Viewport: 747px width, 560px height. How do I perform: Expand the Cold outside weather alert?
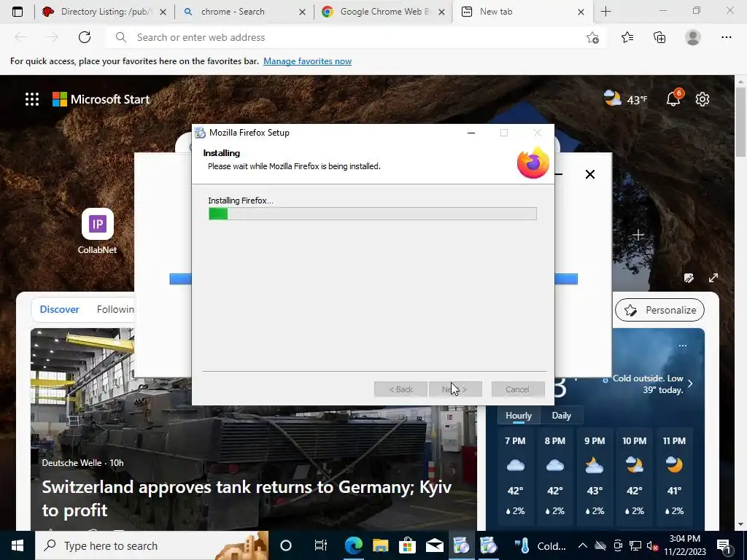(x=690, y=384)
